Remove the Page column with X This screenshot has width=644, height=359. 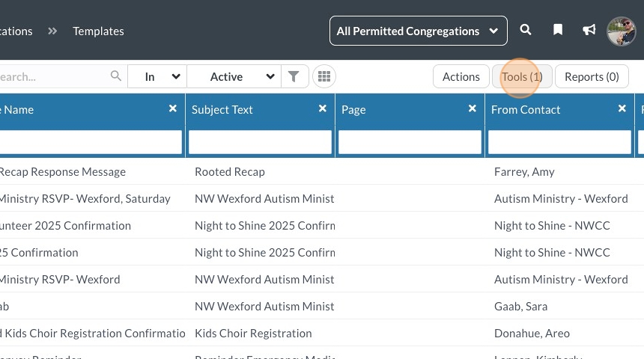(x=473, y=108)
